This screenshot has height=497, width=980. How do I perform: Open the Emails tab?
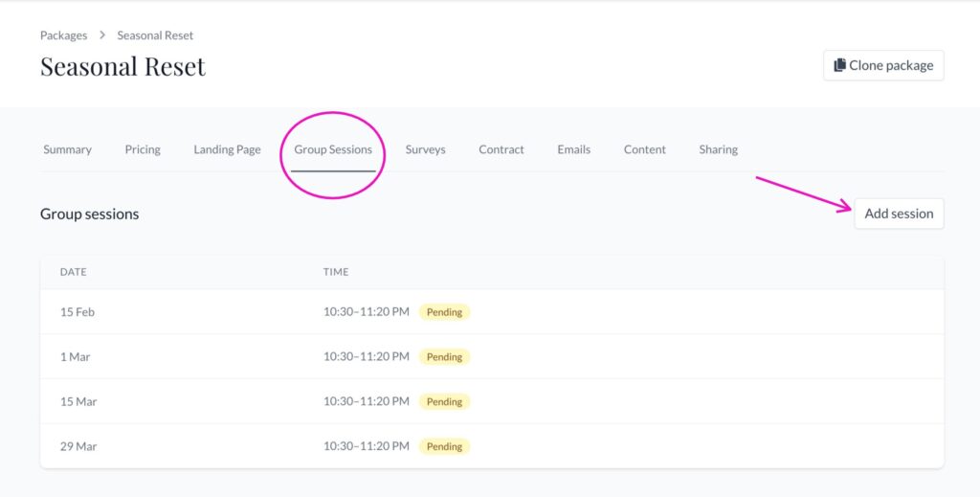tap(574, 149)
